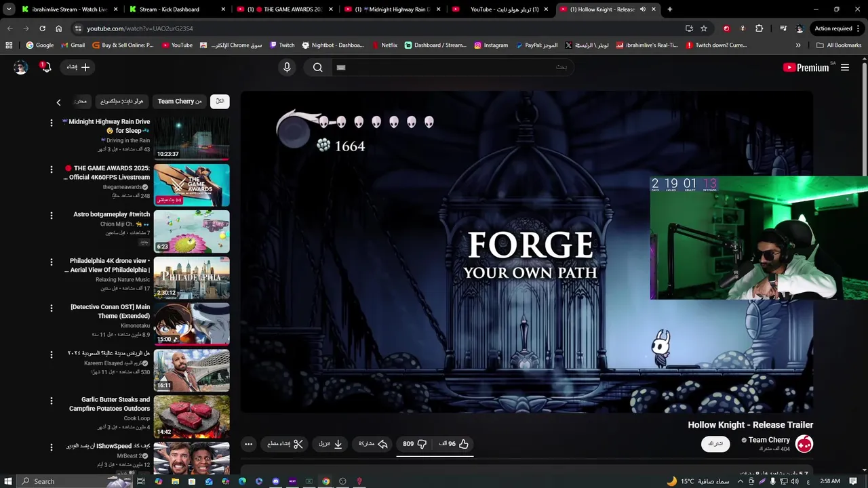Open the PayPal bookmark
The width and height of the screenshot is (868, 488).
click(x=536, y=45)
